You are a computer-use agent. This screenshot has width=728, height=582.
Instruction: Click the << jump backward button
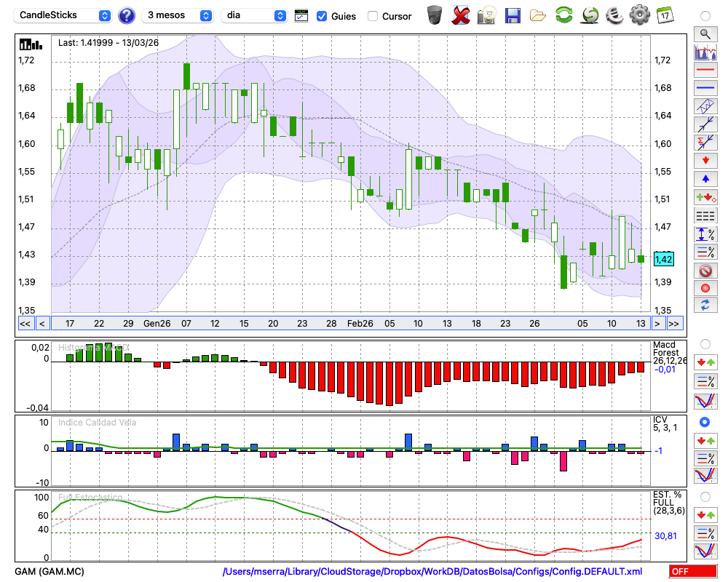[25, 323]
